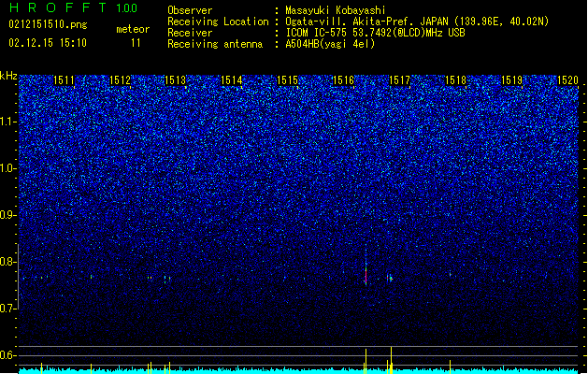Click the 1514 time marker
Viewport: 588px width, 374px height.
pyautogui.click(x=232, y=79)
